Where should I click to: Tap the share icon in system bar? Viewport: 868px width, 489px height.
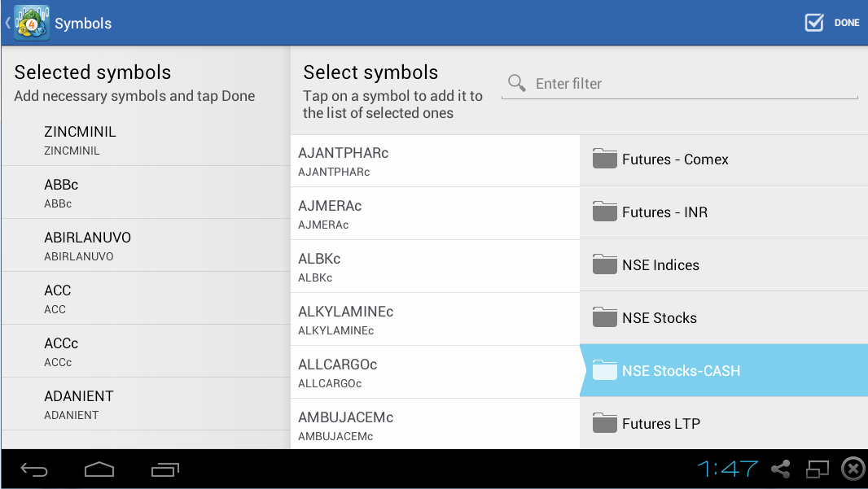pyautogui.click(x=781, y=469)
